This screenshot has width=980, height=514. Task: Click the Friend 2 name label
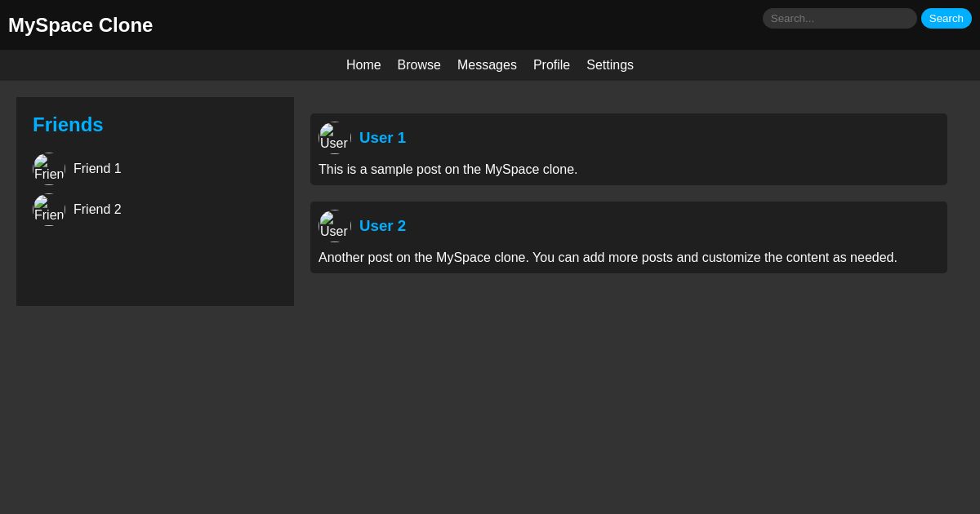97,210
